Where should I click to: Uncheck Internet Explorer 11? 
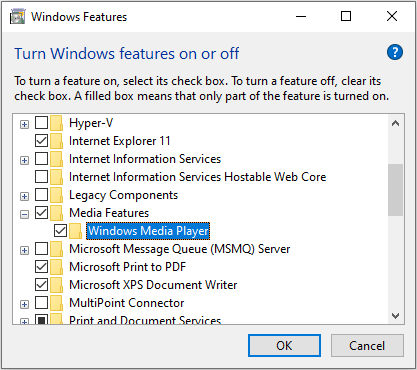(41, 141)
